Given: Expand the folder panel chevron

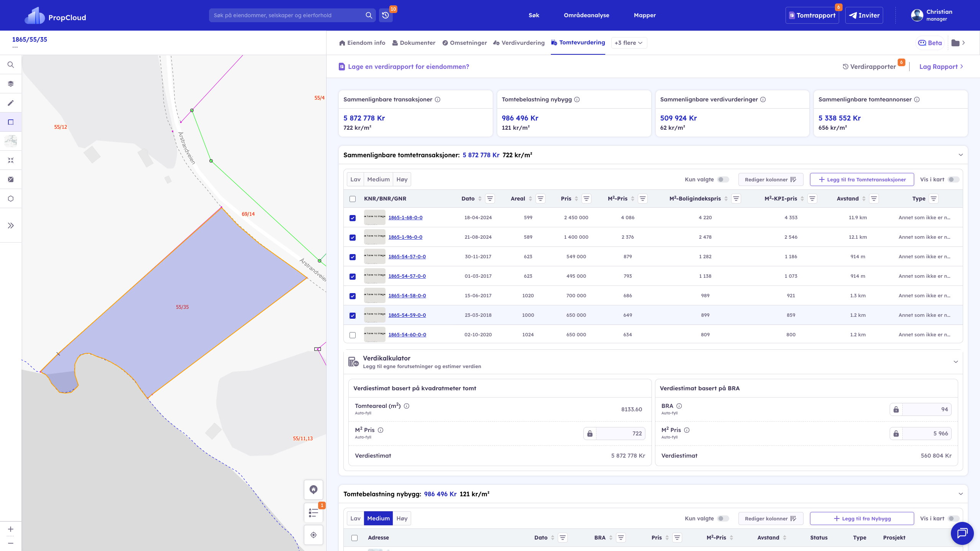Looking at the screenshot, I should click(964, 43).
